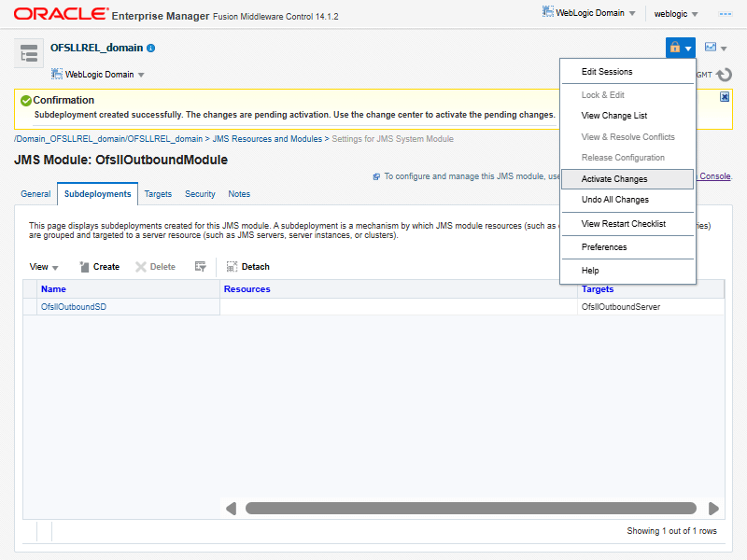
Task: Switch to the Subdeployments tab
Action: click(98, 194)
